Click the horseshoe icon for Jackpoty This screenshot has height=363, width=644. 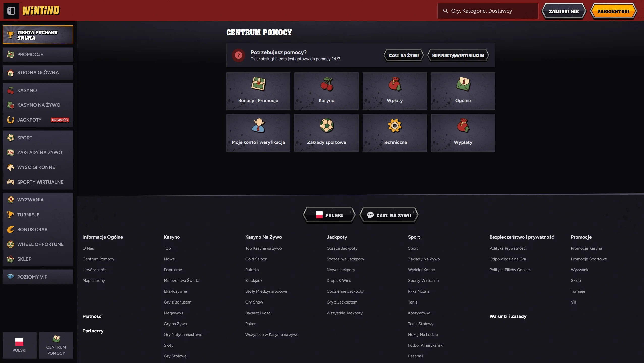(10, 120)
